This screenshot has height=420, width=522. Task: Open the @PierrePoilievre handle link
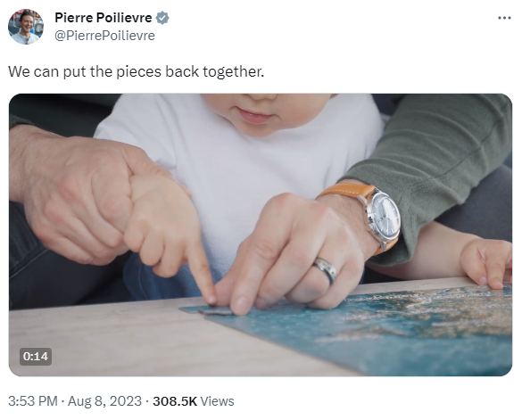tap(104, 36)
